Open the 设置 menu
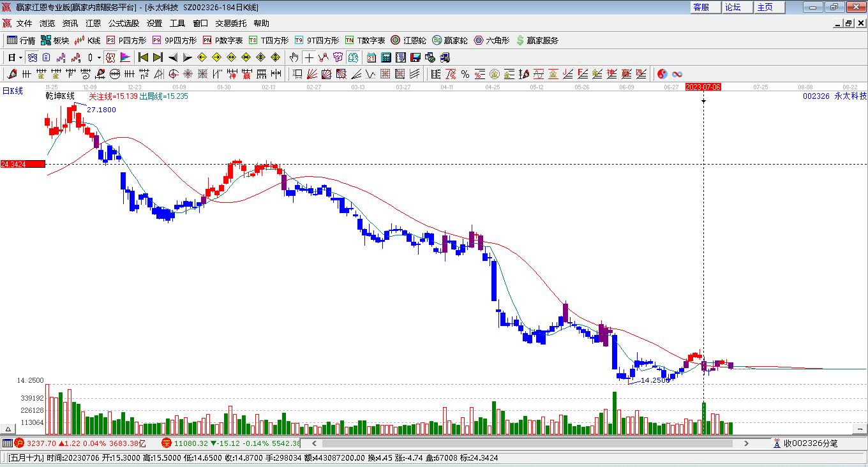This screenshot has height=467, width=868. click(x=154, y=24)
